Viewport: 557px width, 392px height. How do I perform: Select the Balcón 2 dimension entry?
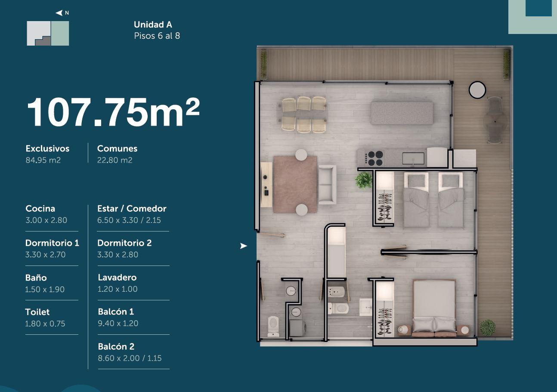130,352
